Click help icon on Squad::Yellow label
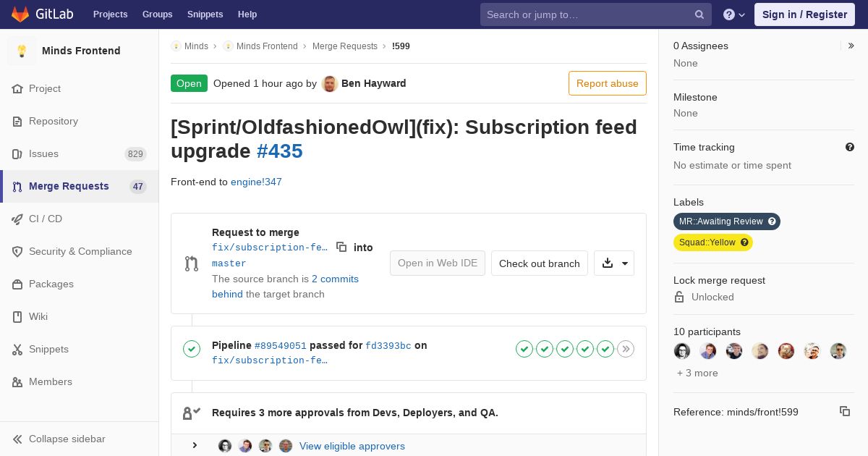The width and height of the screenshot is (868, 456). (744, 242)
